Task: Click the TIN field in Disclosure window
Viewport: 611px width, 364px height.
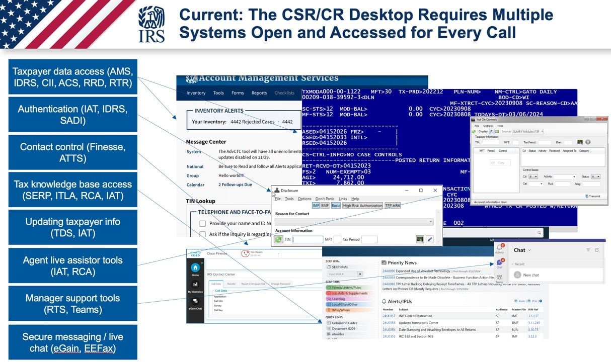Action: [x=308, y=239]
